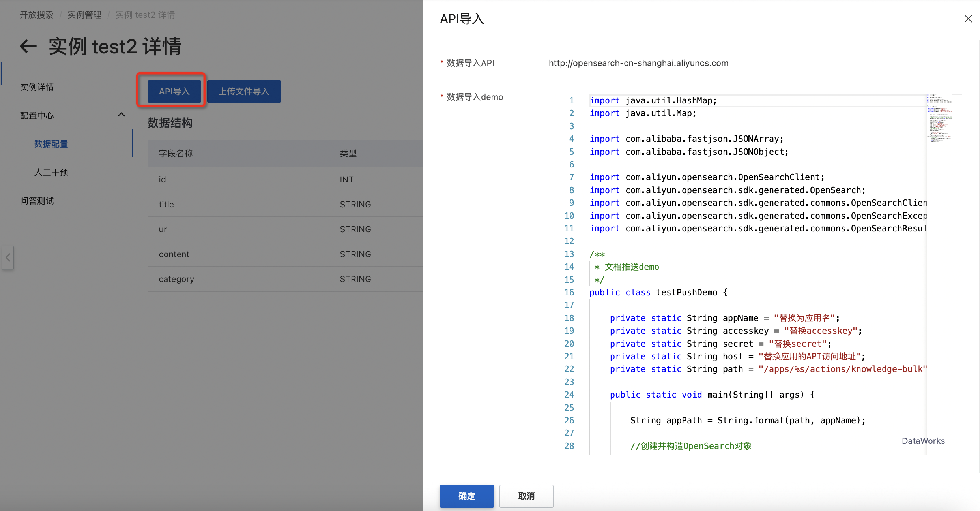980x511 pixels.
Task: Cancel the dialog with 取消
Action: click(526, 496)
